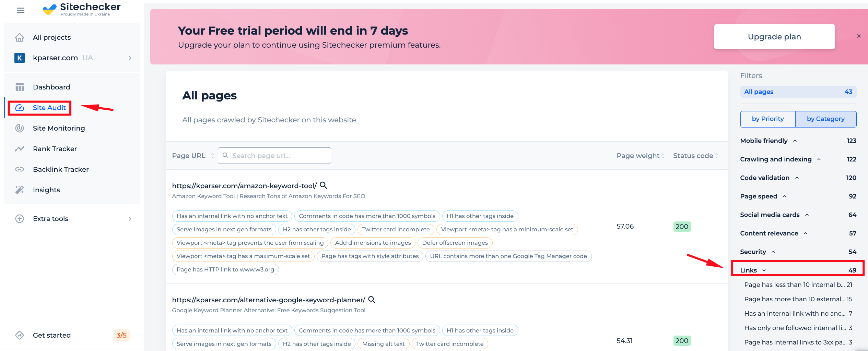
Task: Switch filters to by Category
Action: point(826,119)
